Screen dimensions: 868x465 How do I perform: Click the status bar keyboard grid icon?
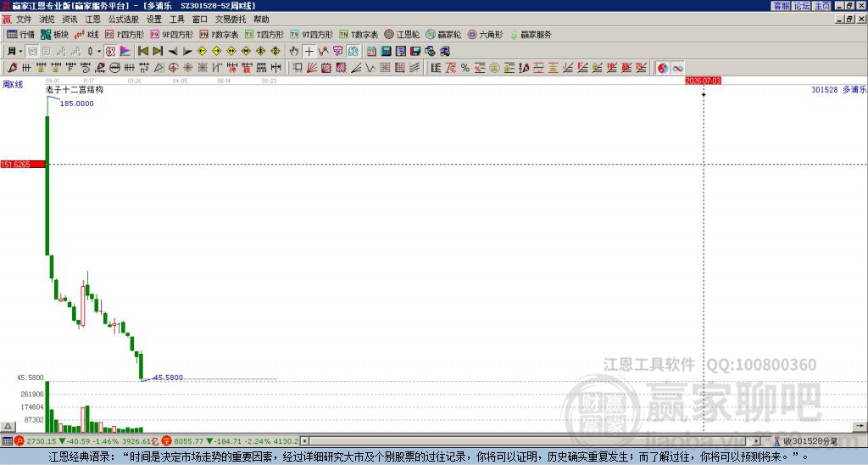click(7, 441)
